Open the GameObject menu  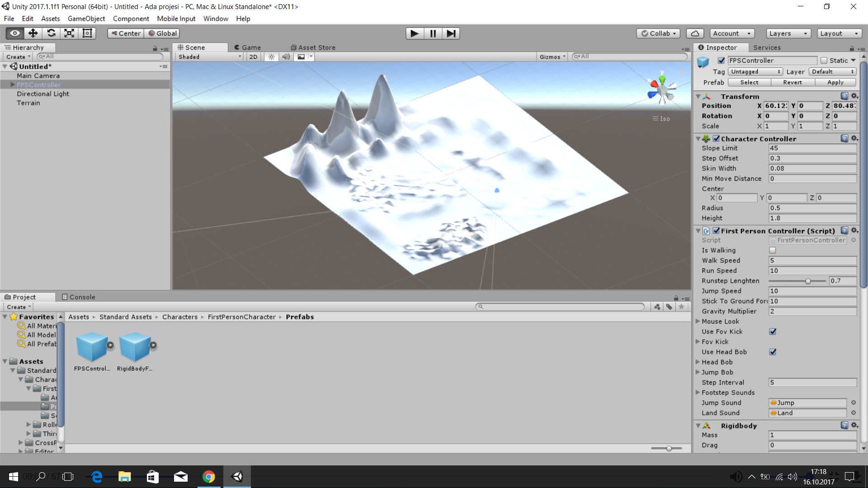click(x=86, y=19)
